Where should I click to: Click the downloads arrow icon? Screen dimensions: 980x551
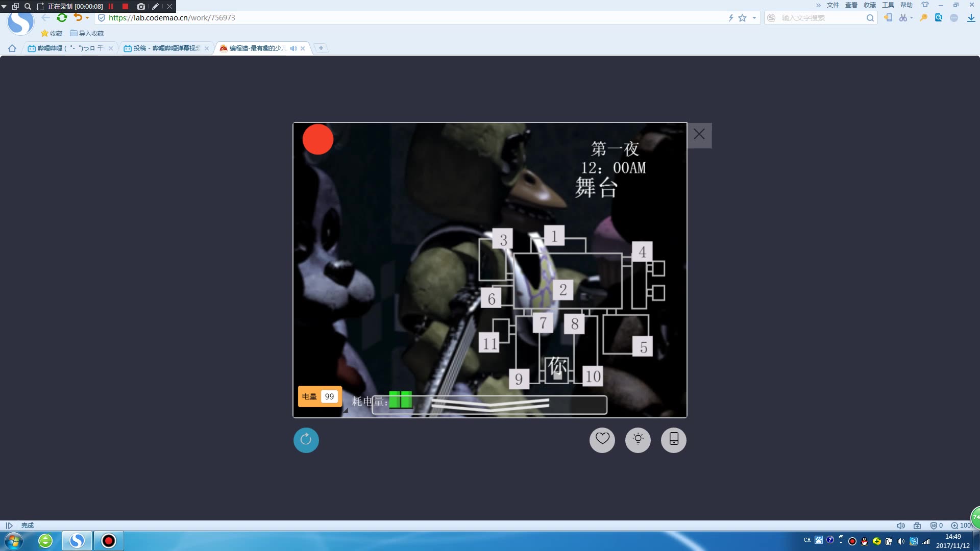tap(971, 18)
